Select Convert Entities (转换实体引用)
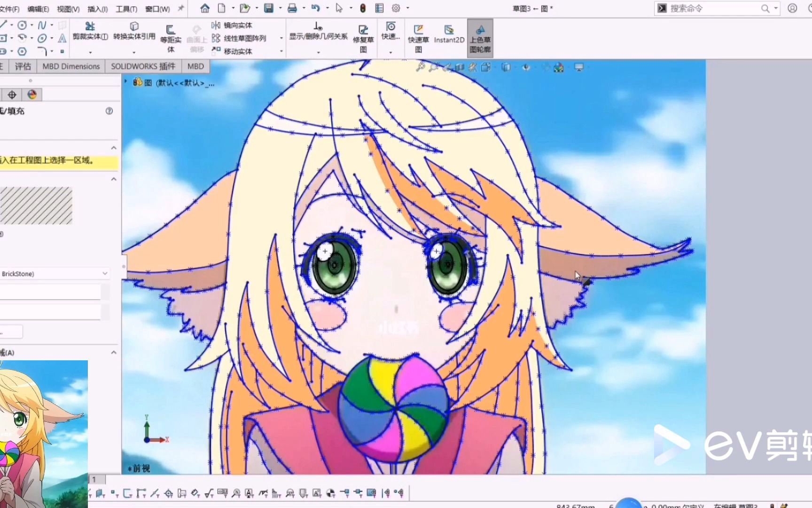Viewport: 812px width, 508px height. tap(134, 31)
